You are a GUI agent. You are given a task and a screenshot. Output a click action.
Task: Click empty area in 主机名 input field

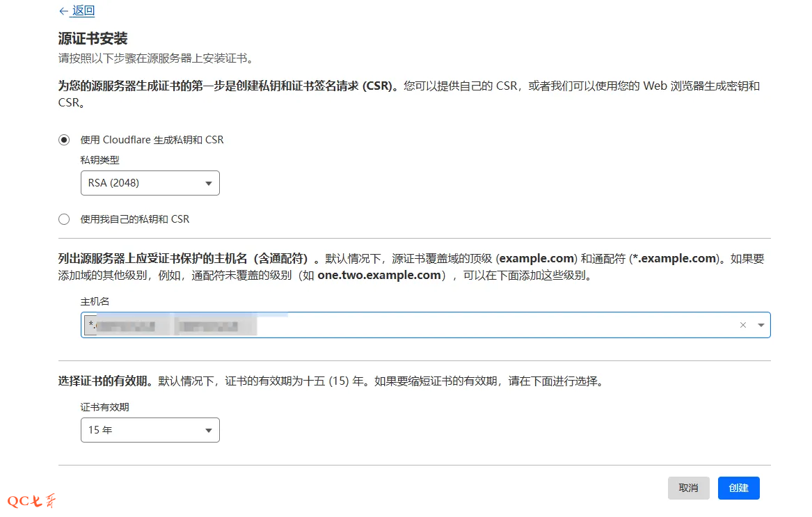487,325
